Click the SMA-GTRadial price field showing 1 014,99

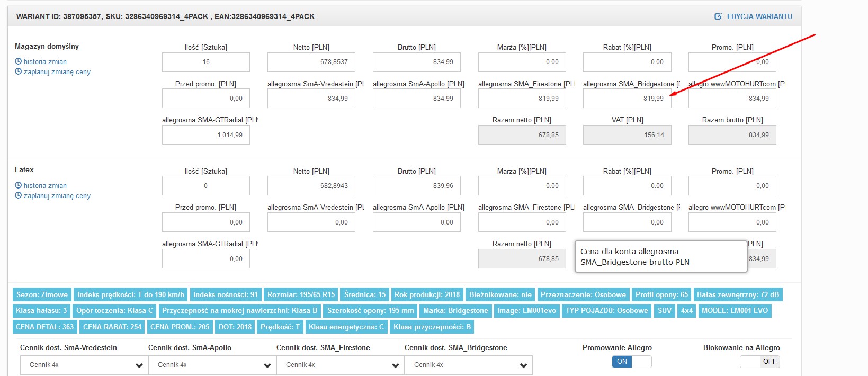pos(205,135)
